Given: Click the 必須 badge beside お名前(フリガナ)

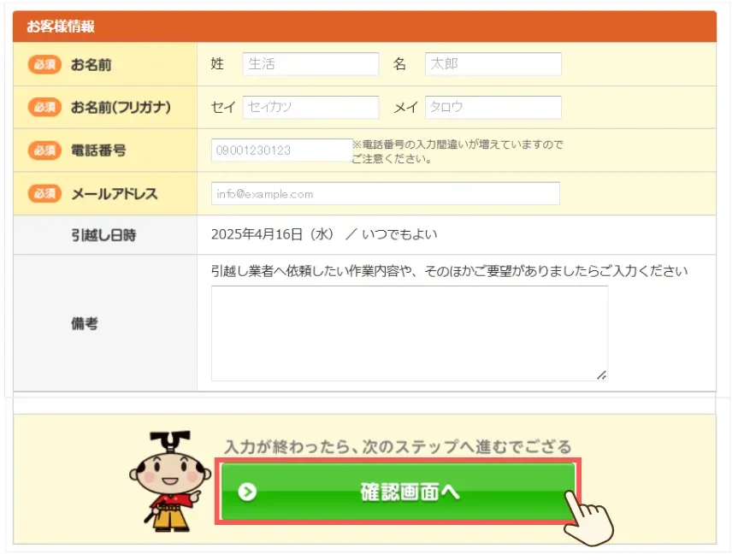Looking at the screenshot, I should click(x=44, y=107).
